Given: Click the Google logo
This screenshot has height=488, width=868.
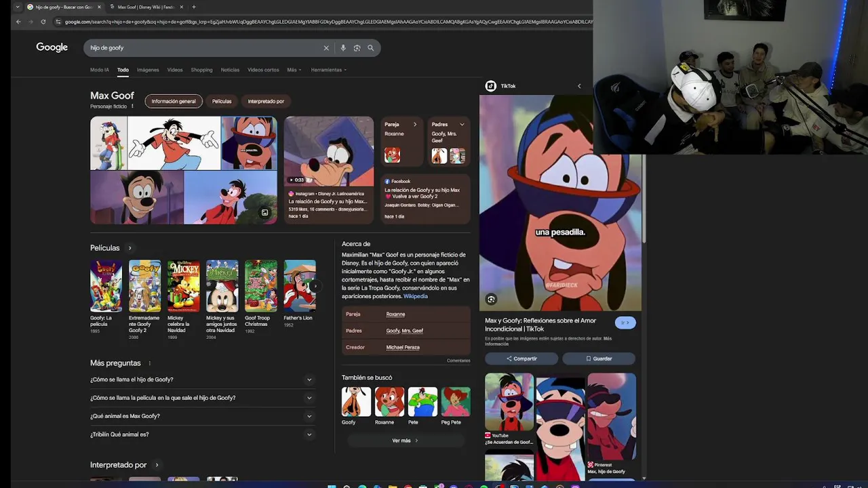Looking at the screenshot, I should (x=52, y=47).
